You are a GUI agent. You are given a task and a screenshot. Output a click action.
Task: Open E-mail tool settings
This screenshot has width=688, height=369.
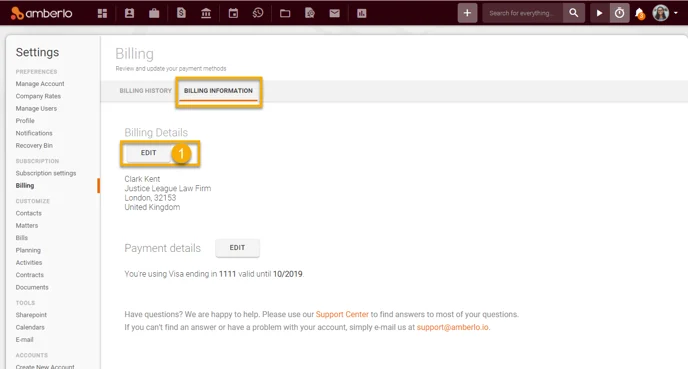(24, 340)
